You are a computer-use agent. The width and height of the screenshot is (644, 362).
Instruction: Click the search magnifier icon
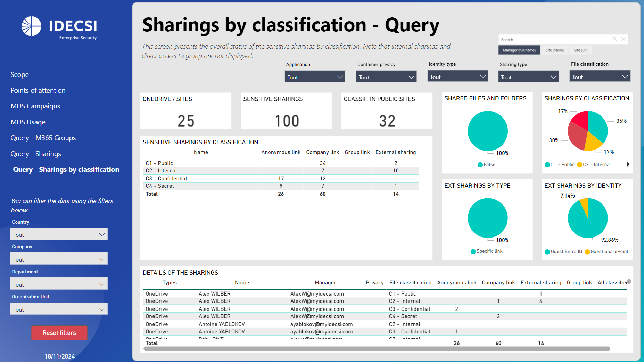[614, 39]
